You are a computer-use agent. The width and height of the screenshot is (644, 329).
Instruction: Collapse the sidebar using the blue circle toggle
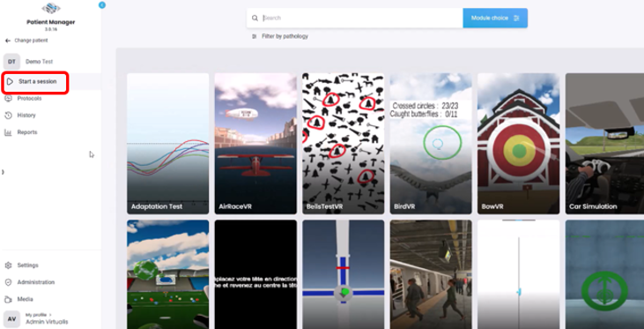coord(102,5)
